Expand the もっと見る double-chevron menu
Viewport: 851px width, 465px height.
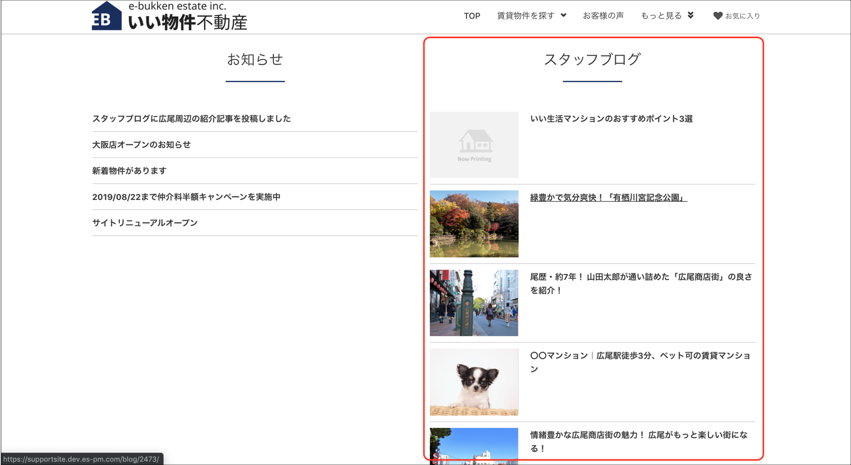pyautogui.click(x=690, y=16)
